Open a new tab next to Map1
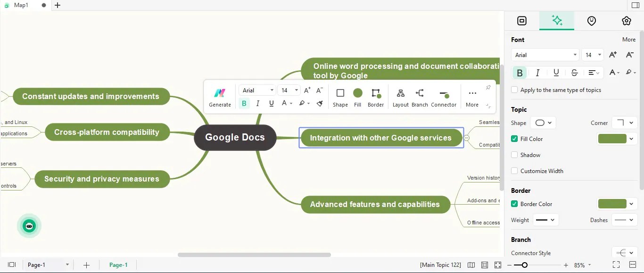644x273 pixels. click(x=58, y=5)
